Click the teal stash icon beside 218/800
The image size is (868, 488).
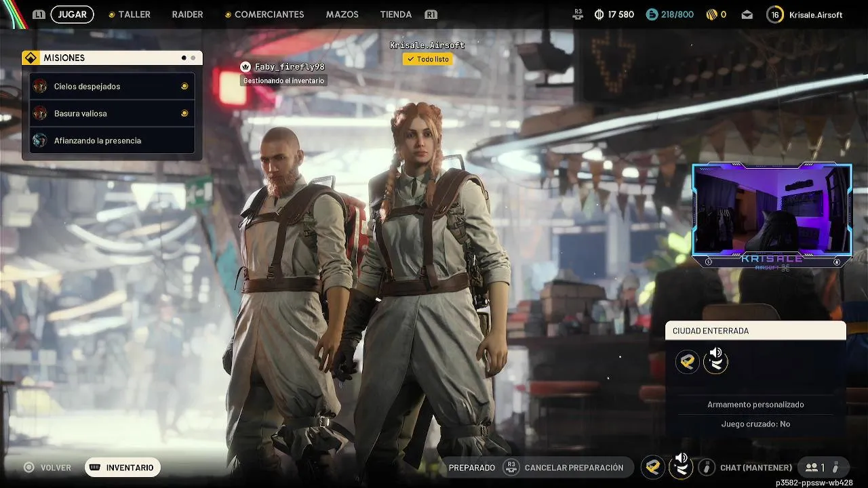coord(652,14)
